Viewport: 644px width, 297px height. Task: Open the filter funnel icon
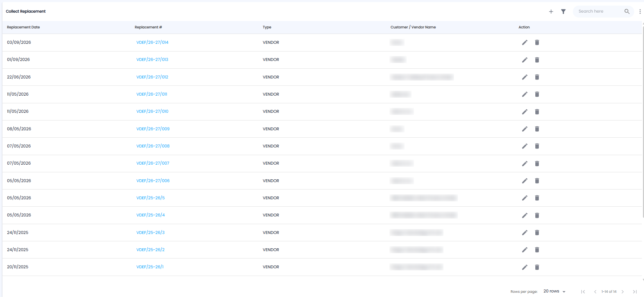[563, 12]
